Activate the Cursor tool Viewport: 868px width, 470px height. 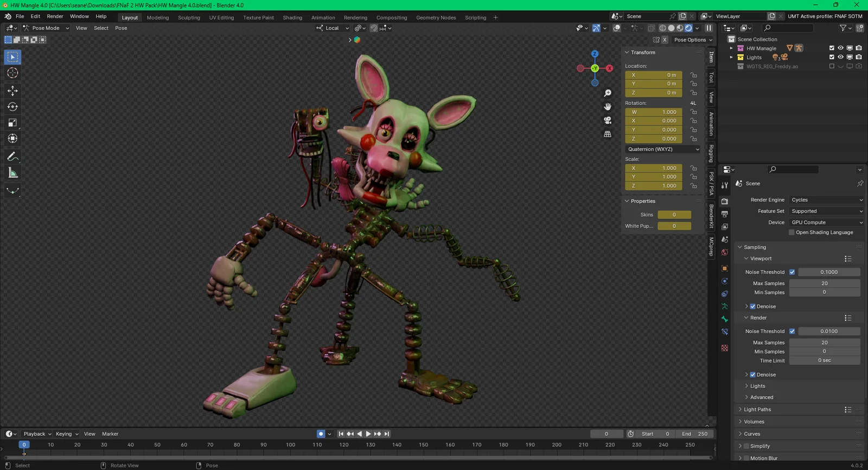point(12,73)
